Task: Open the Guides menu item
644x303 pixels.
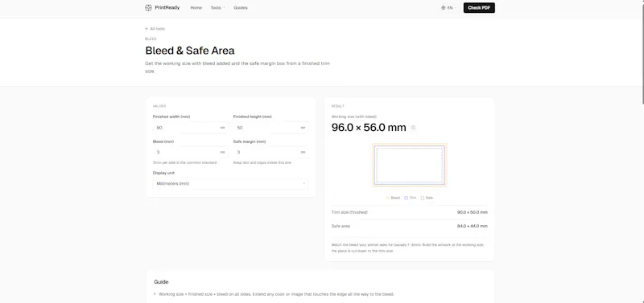Action: point(241,8)
